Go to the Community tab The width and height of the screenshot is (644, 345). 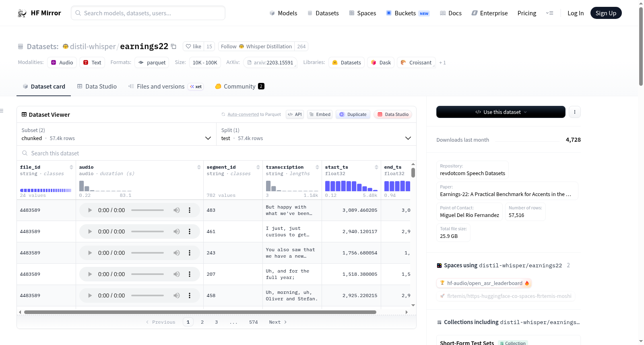click(239, 87)
